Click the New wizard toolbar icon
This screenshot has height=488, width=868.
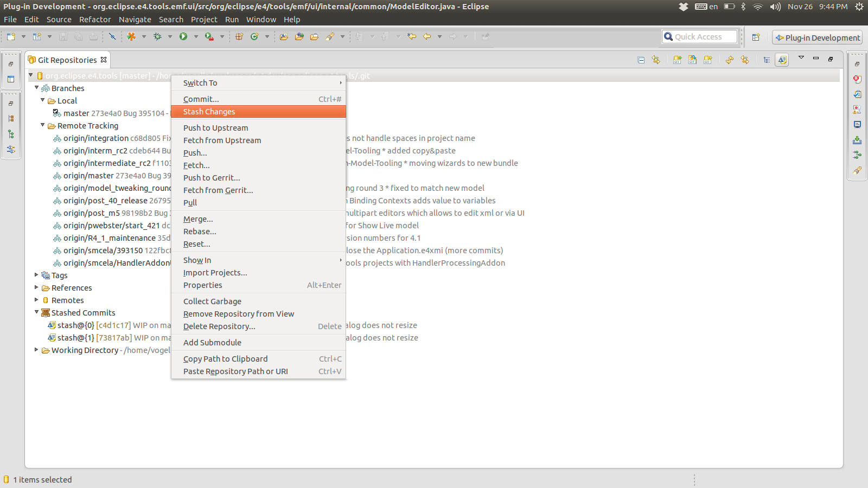[x=11, y=36]
